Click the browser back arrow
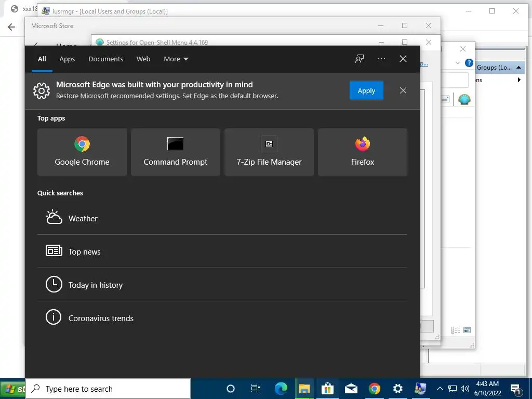 (x=11, y=27)
